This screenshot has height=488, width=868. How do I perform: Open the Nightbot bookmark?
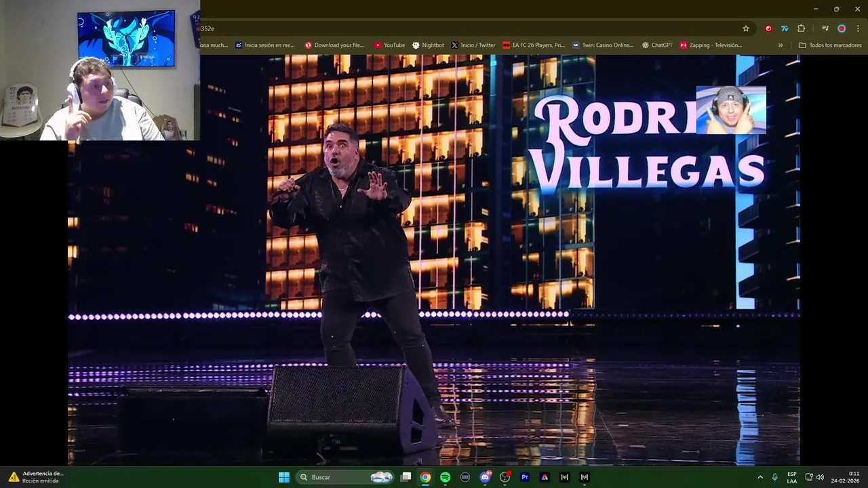[x=428, y=45]
